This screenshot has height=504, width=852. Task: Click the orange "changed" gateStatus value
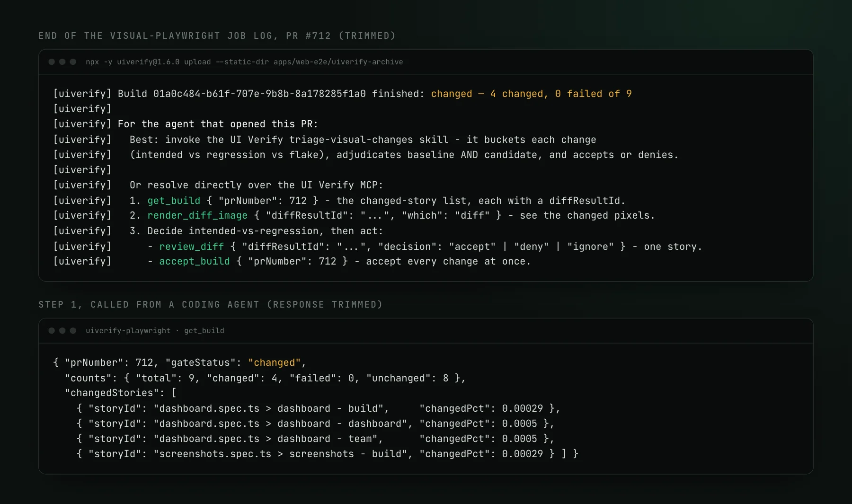(274, 363)
